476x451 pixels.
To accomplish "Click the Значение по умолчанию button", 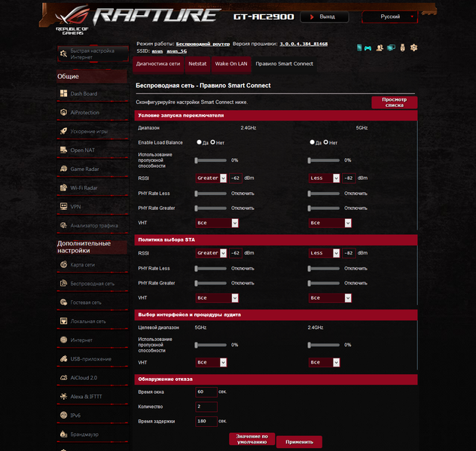I will (252, 439).
